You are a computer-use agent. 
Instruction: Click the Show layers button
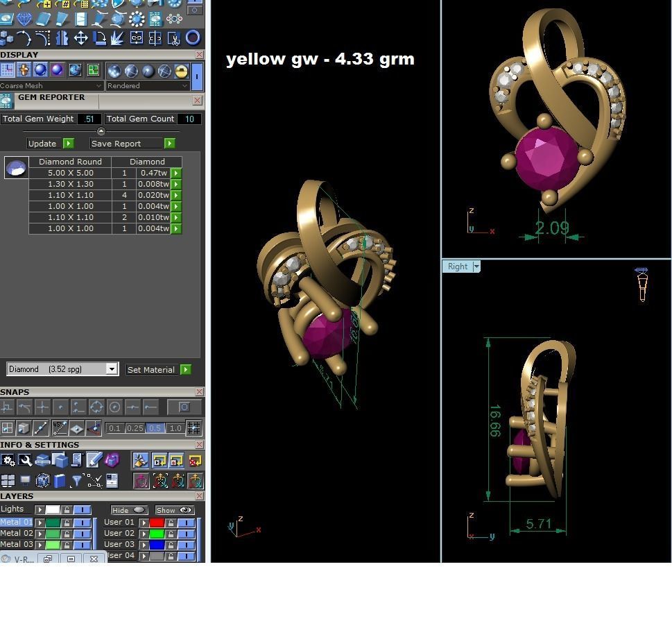point(174,510)
